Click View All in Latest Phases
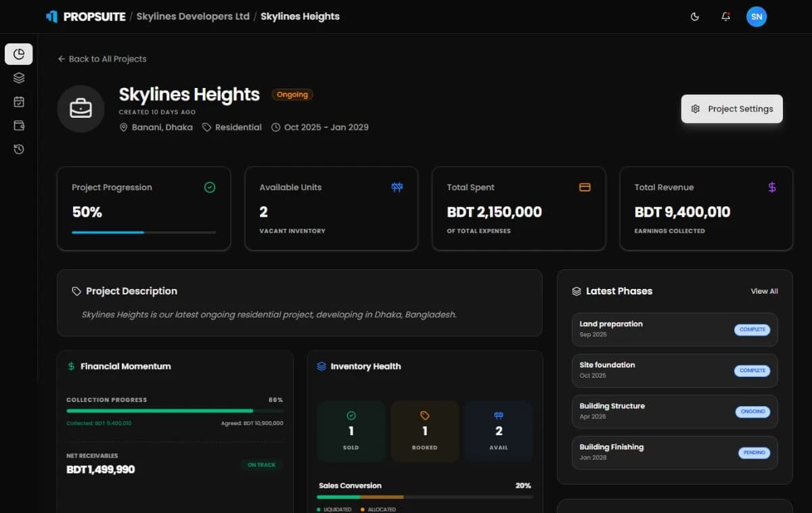The width and height of the screenshot is (812, 513). [x=764, y=291]
